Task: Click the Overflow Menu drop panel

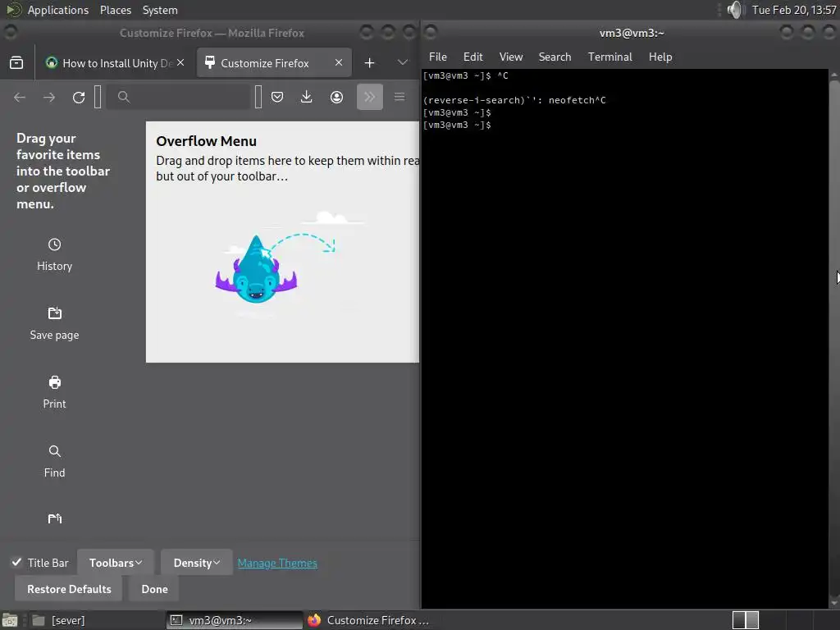Action: click(282, 242)
